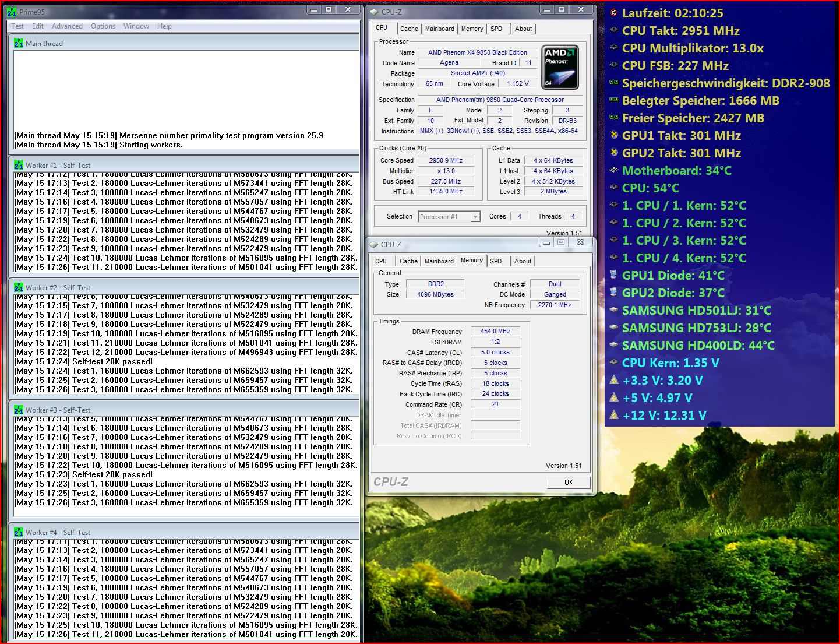This screenshot has height=644, width=840.
Task: Click the CAS# Latency value 5.0 clocks
Action: 495,352
